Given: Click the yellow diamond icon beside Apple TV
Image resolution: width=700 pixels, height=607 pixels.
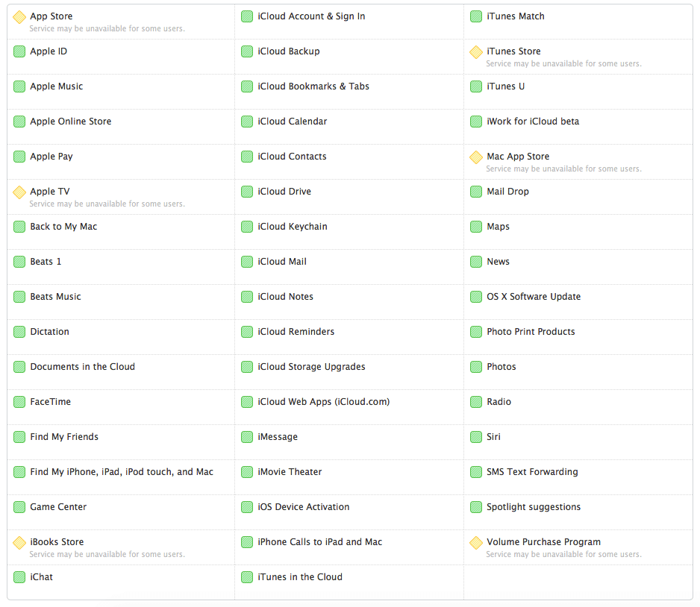Looking at the screenshot, I should point(19,192).
